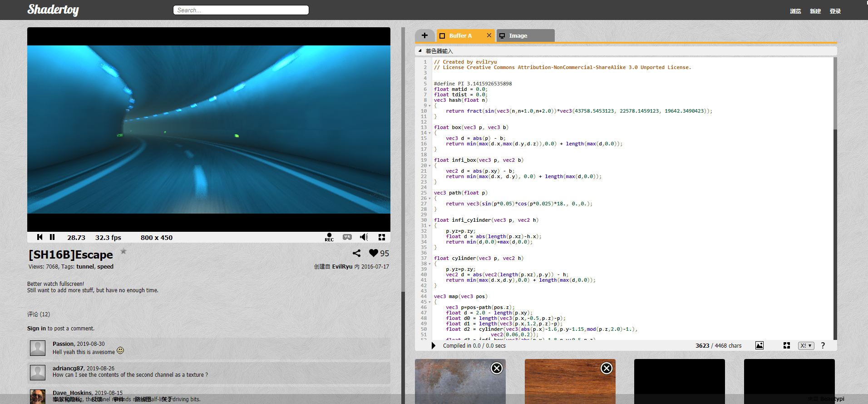Screen dimensions: 868x404
Task: Select the rusty metal channel thumbnail
Action: [x=460, y=382]
